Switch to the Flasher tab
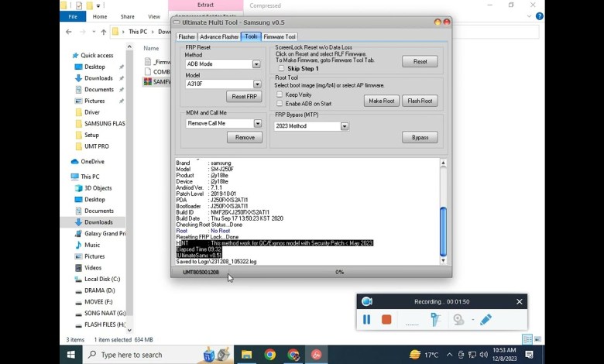This screenshot has width=604, height=364. coord(187,36)
